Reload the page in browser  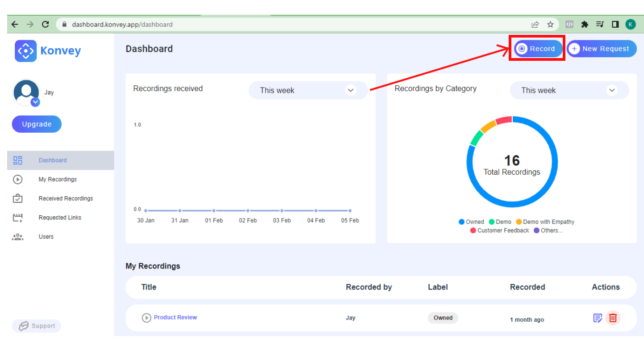pos(45,25)
